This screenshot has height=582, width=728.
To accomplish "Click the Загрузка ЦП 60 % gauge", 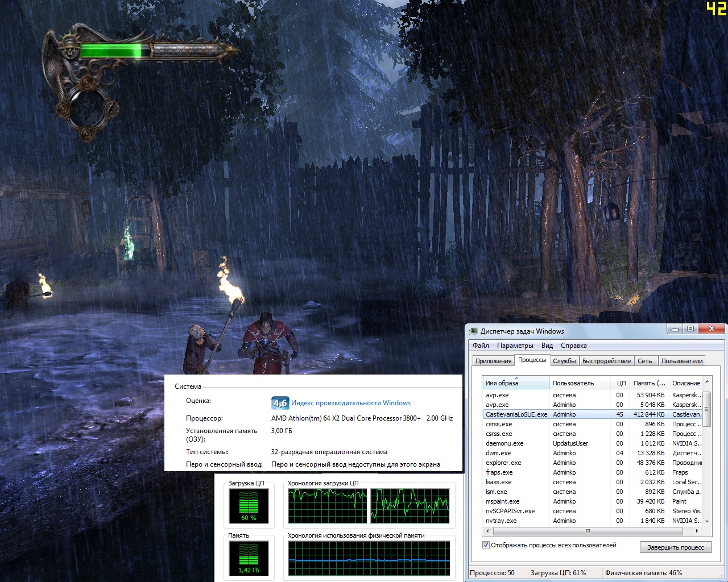I will tap(249, 505).
